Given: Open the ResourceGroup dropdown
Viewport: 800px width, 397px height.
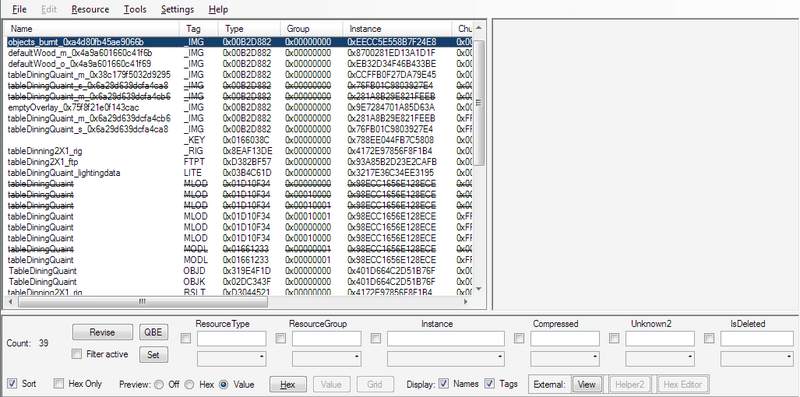Looking at the screenshot, I should (327, 359).
